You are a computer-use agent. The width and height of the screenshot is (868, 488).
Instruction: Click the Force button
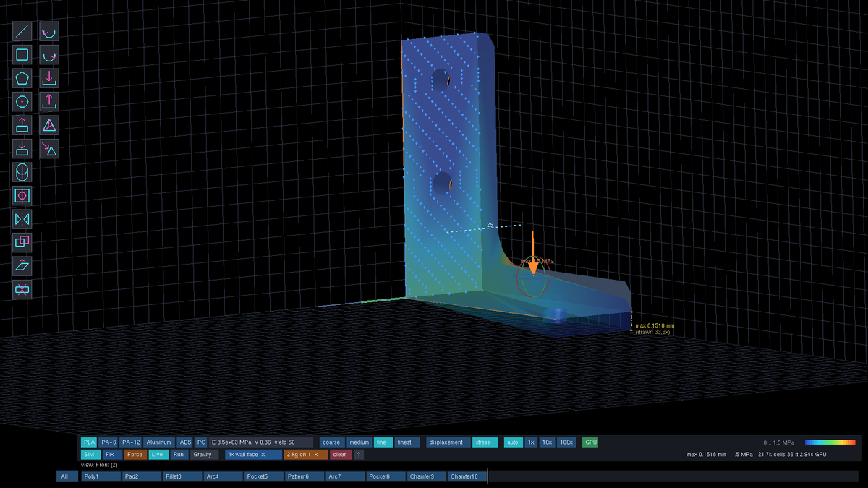pyautogui.click(x=135, y=455)
